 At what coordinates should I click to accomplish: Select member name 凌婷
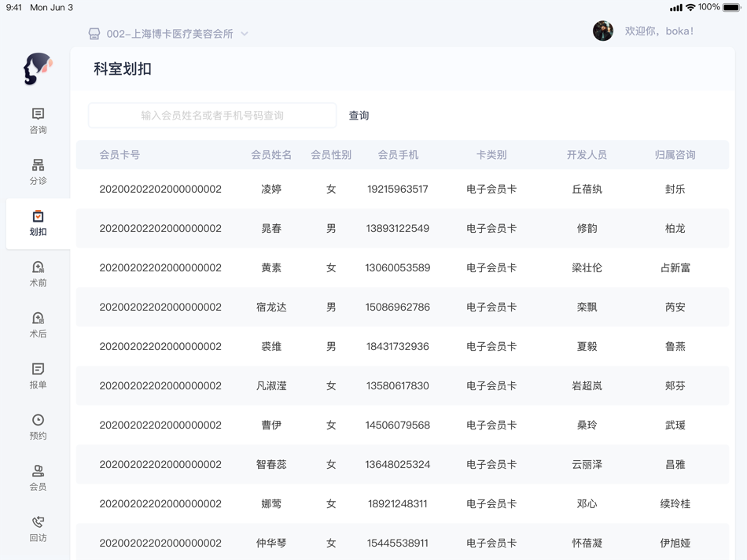pos(271,189)
